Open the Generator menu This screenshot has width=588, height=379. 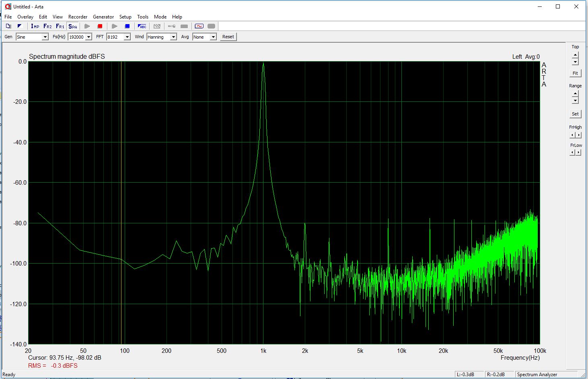[x=103, y=17]
